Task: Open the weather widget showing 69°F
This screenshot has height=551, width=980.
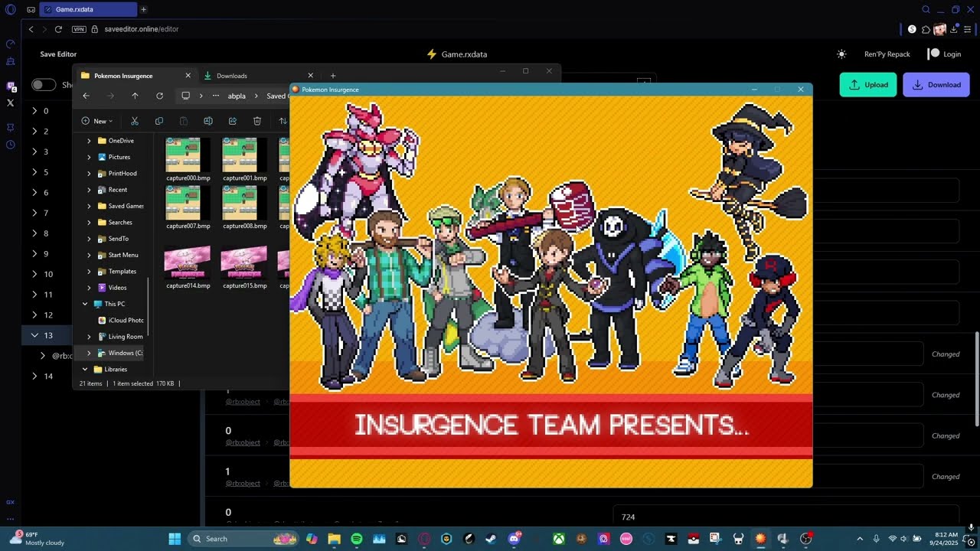Action: [x=37, y=538]
